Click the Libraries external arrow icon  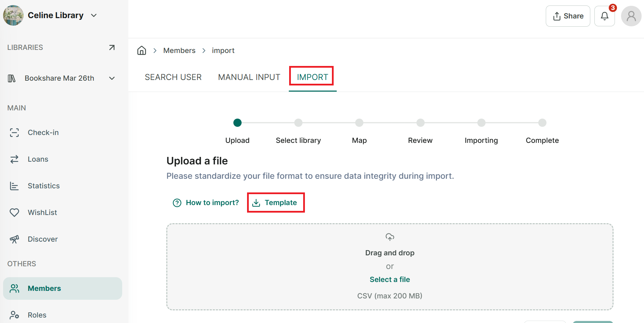[112, 48]
